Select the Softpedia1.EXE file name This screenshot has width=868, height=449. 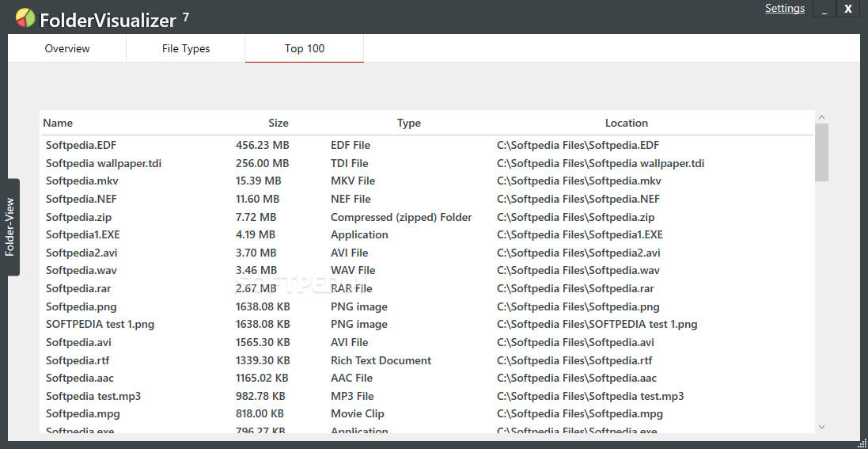[x=82, y=234]
